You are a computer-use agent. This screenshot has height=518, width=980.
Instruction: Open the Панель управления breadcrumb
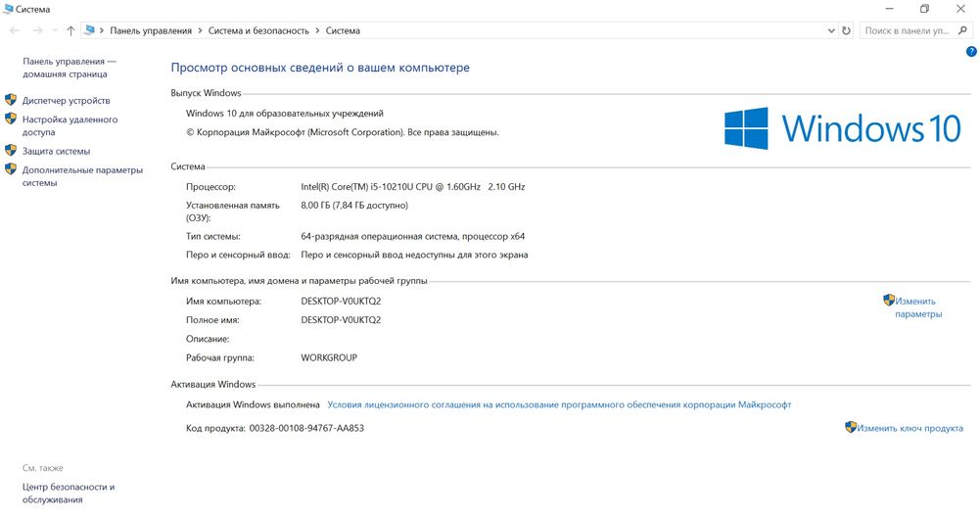[151, 30]
